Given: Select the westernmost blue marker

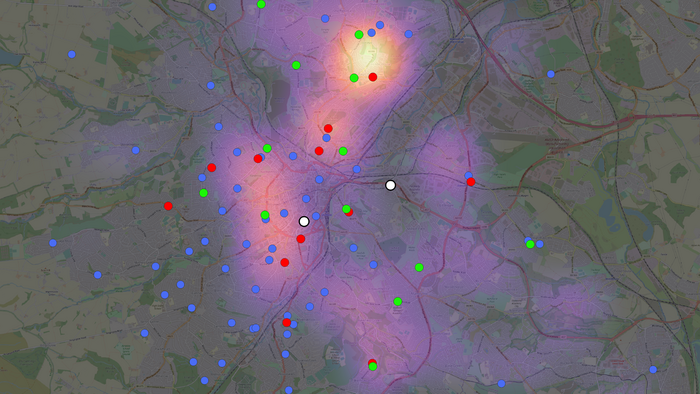Looking at the screenshot, I should click(53, 243).
